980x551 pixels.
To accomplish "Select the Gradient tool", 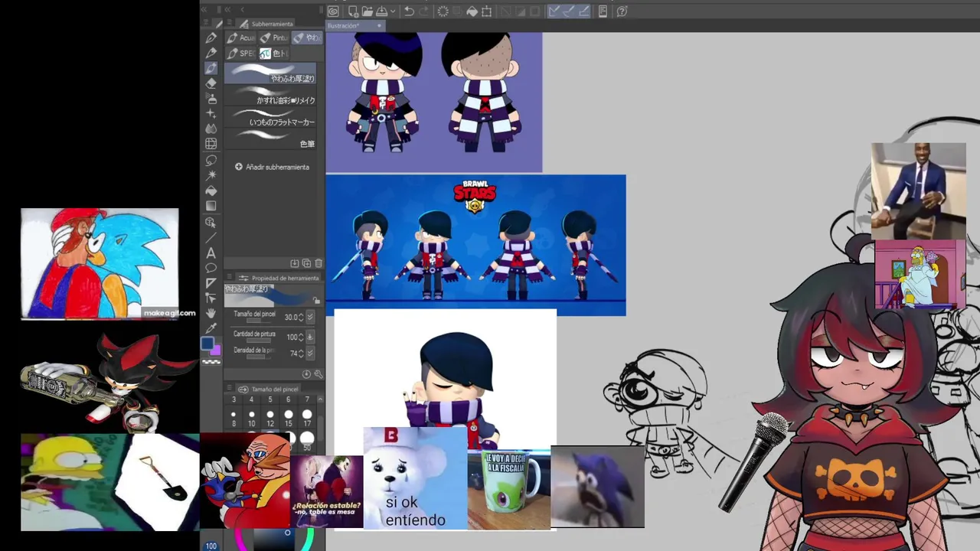I will pyautogui.click(x=211, y=206).
